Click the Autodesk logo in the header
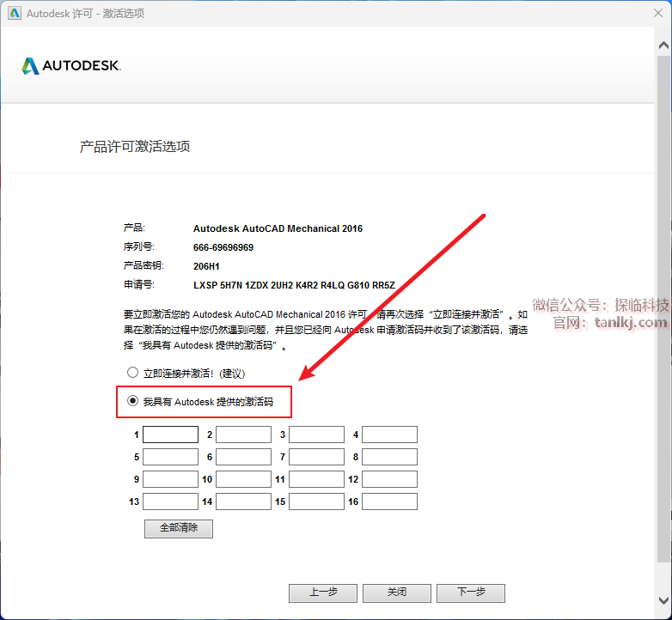 click(71, 66)
